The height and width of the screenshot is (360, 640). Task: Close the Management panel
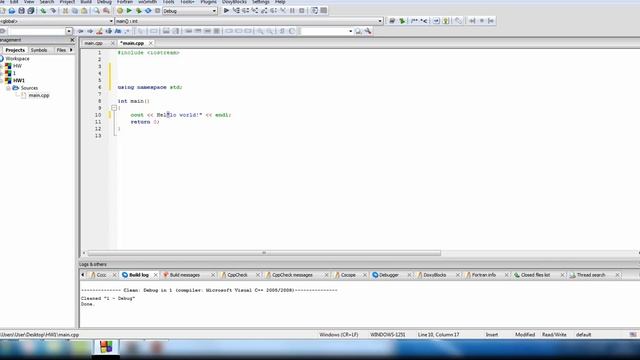pos(72,40)
